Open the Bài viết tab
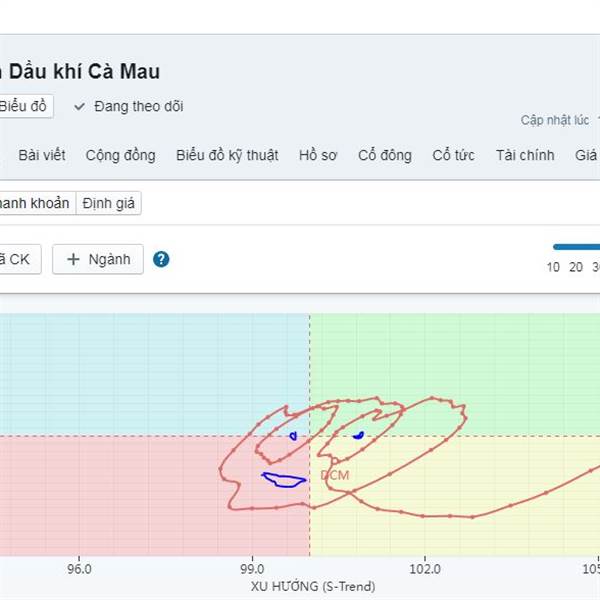Screen dimensions: 600x600 pyautogui.click(x=42, y=155)
